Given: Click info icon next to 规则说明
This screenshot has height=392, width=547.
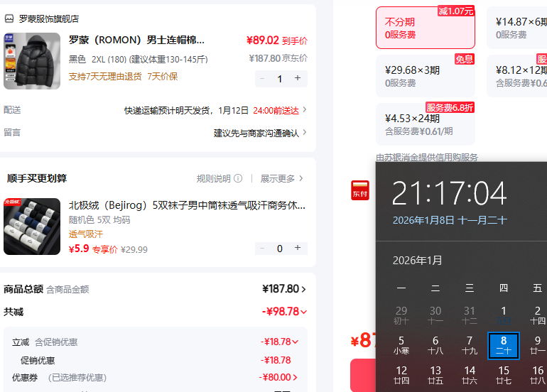Looking at the screenshot, I should point(238,178).
